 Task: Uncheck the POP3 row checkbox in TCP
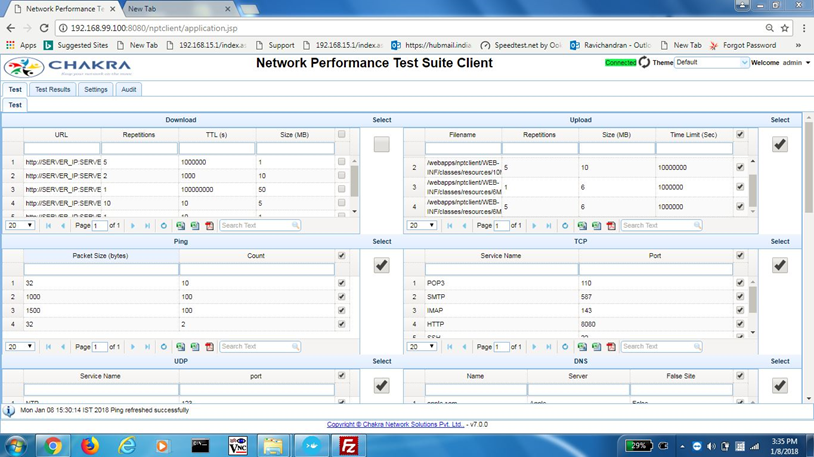coord(740,283)
